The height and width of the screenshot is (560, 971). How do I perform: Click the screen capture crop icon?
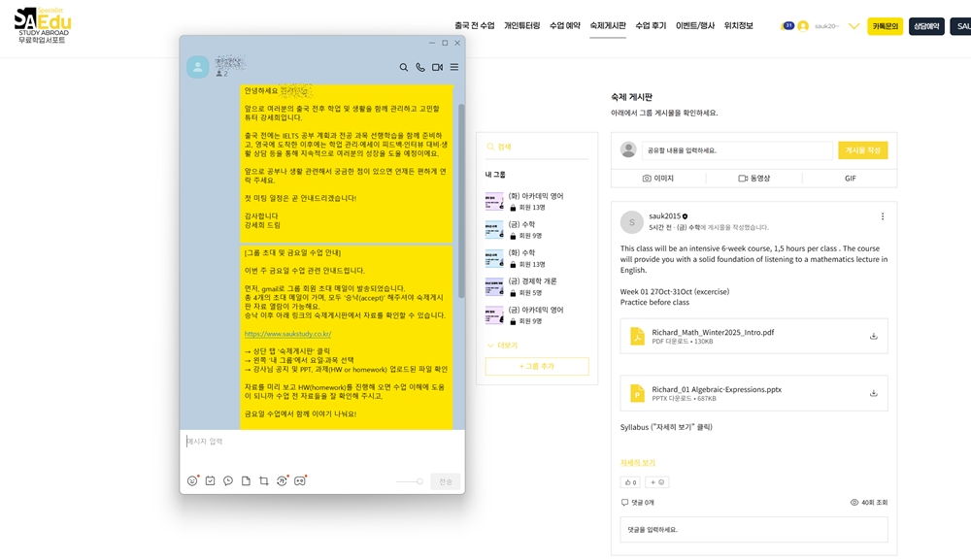point(264,481)
